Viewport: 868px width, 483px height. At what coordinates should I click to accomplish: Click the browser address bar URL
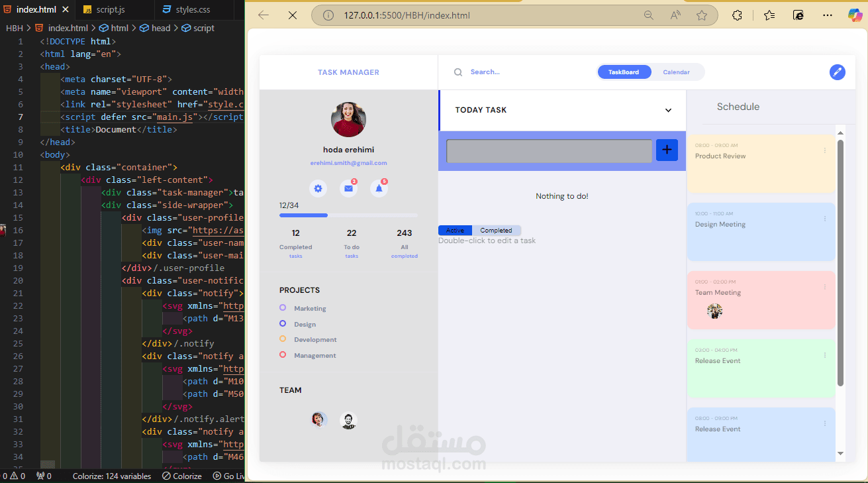[x=407, y=15]
